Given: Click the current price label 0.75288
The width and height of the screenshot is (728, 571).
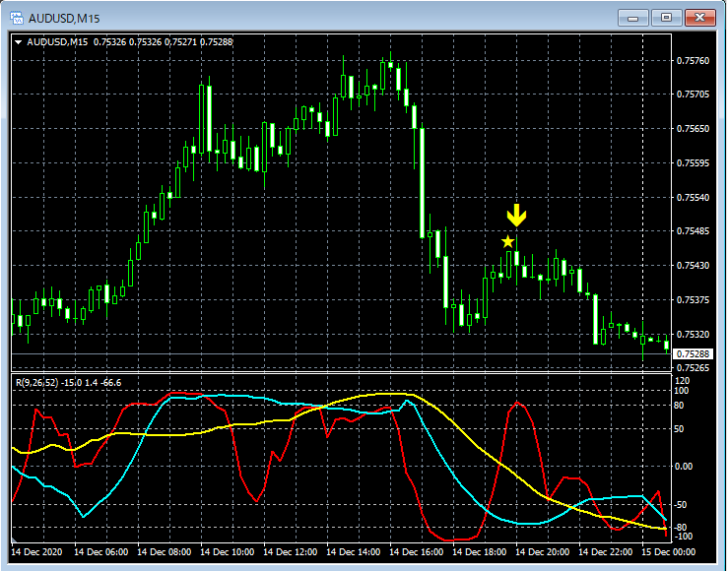Looking at the screenshot, I should [694, 353].
